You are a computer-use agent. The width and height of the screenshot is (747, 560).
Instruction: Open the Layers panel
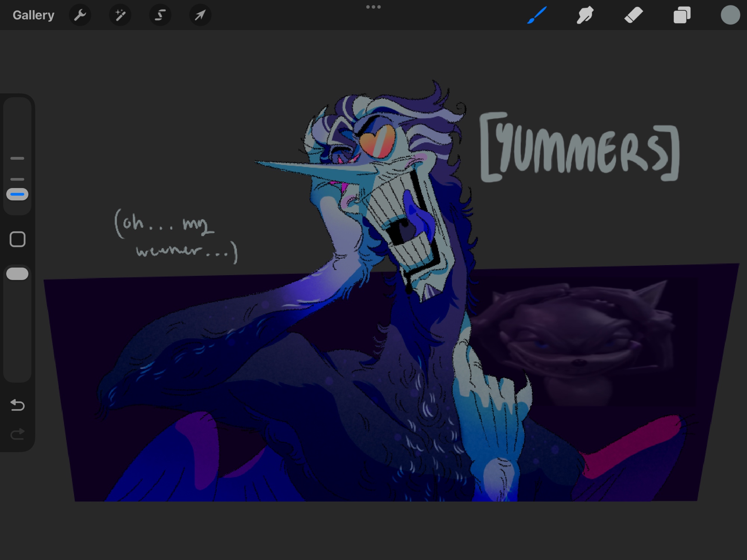coord(682,15)
